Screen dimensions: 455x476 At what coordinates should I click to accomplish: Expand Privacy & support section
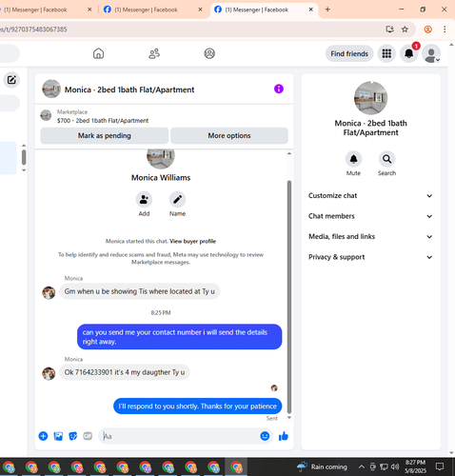click(x=370, y=257)
